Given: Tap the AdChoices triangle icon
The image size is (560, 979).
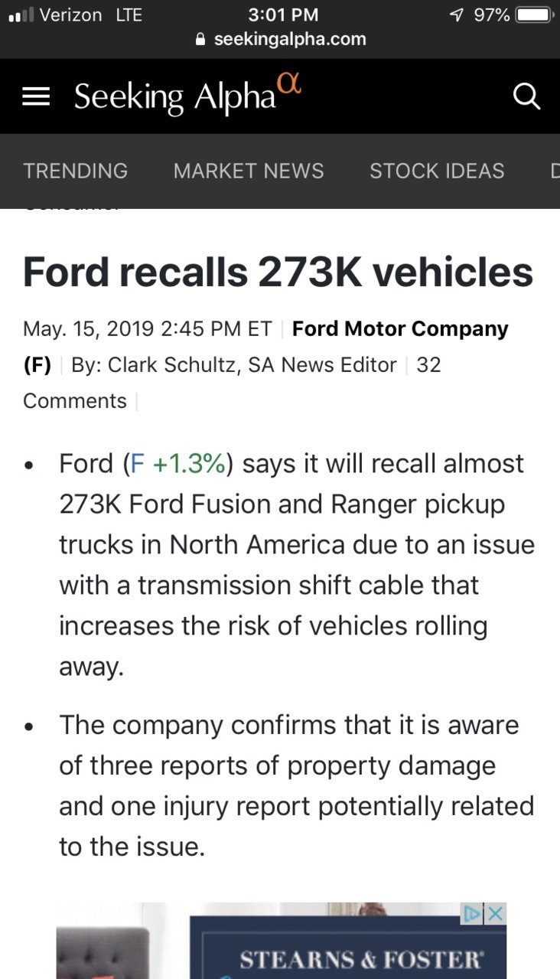Looking at the screenshot, I should pyautogui.click(x=473, y=913).
